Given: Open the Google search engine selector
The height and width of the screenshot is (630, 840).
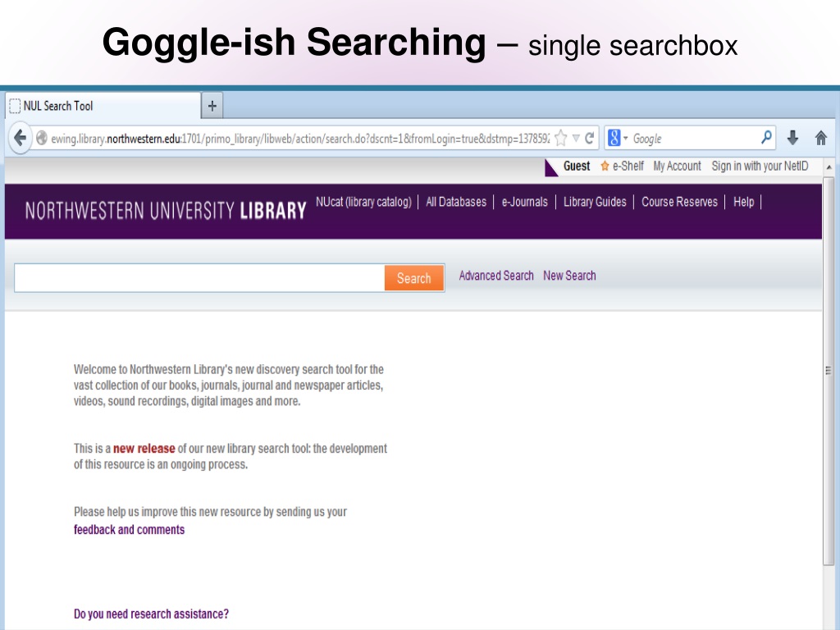Looking at the screenshot, I should 618,138.
